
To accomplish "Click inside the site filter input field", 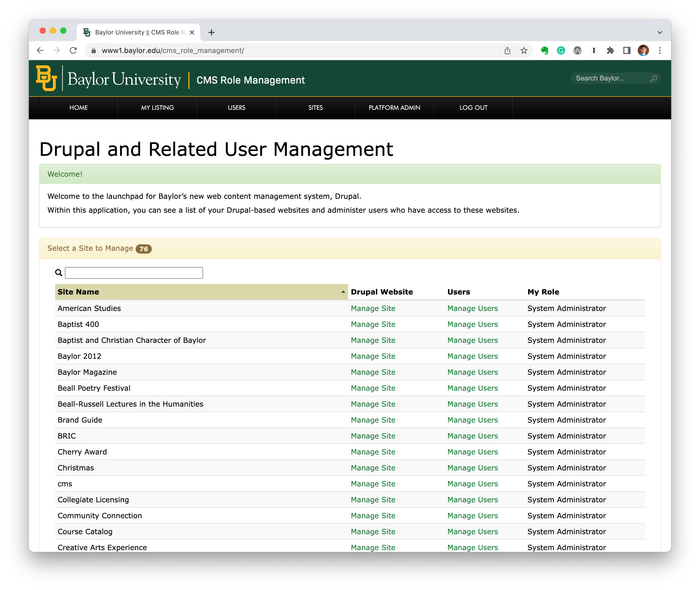I will click(x=134, y=273).
